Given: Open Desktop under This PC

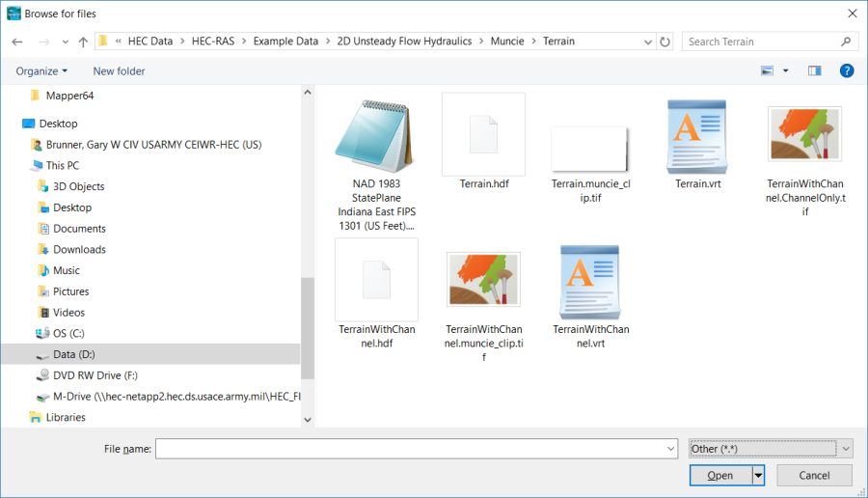Looking at the screenshot, I should coord(72,207).
